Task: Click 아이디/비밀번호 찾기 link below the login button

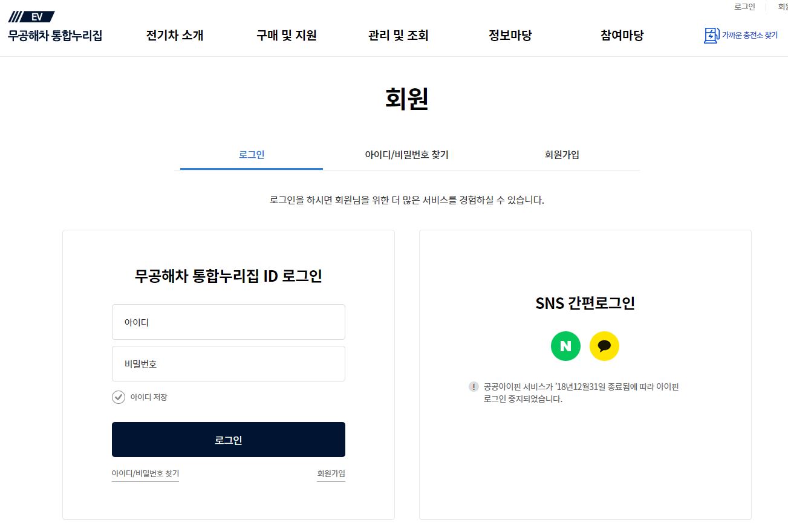Action: (x=145, y=473)
